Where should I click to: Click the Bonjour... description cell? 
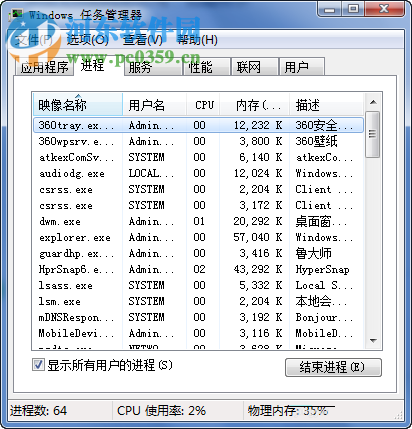324,317
